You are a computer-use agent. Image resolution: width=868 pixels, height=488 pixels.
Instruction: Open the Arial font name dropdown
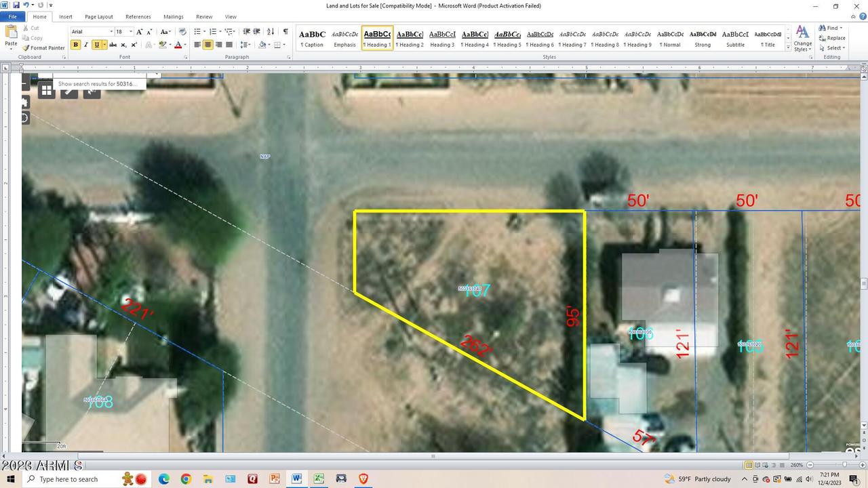[111, 31]
